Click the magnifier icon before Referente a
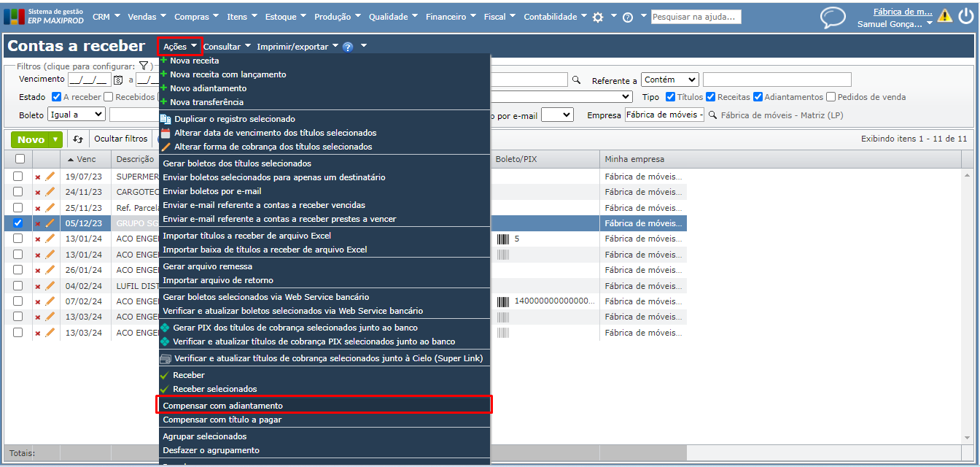This screenshot has height=467, width=980. click(x=576, y=80)
